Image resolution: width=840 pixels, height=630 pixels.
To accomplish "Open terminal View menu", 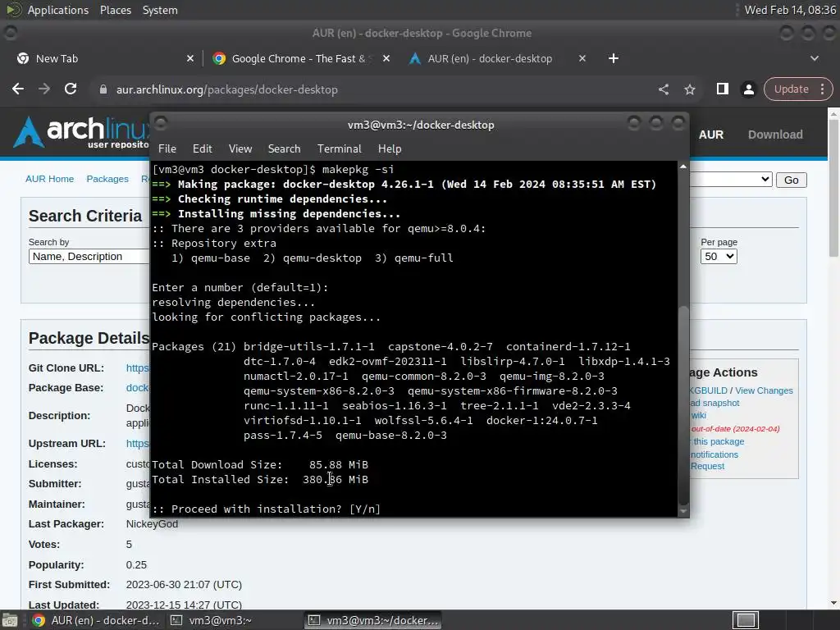I will tap(240, 148).
